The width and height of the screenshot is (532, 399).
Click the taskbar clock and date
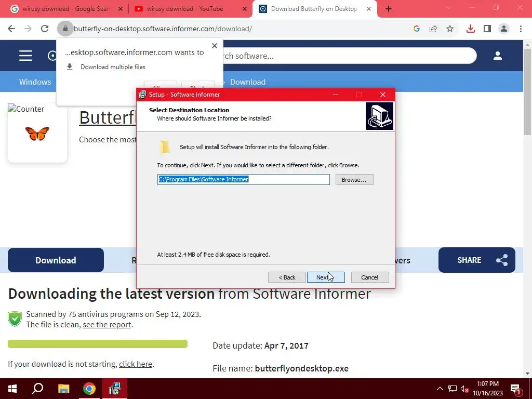(488, 389)
